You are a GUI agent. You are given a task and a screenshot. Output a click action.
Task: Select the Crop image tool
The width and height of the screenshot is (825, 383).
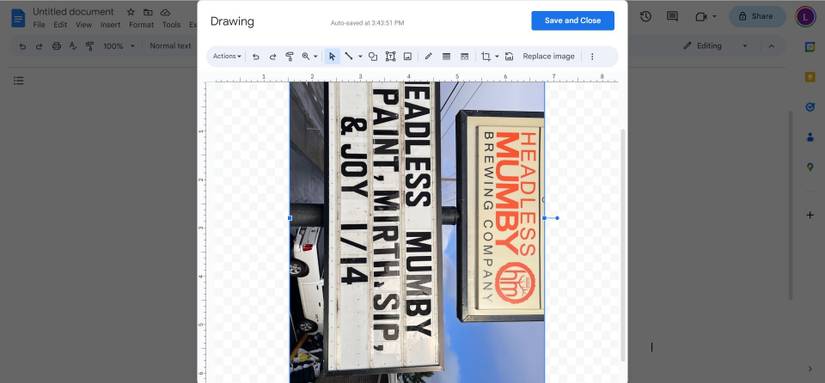click(x=486, y=56)
